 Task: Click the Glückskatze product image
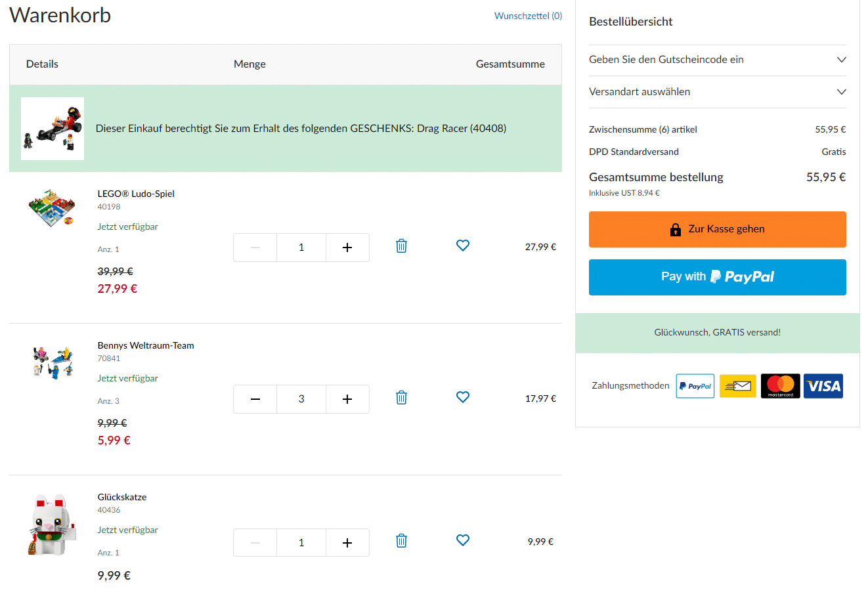(52, 525)
